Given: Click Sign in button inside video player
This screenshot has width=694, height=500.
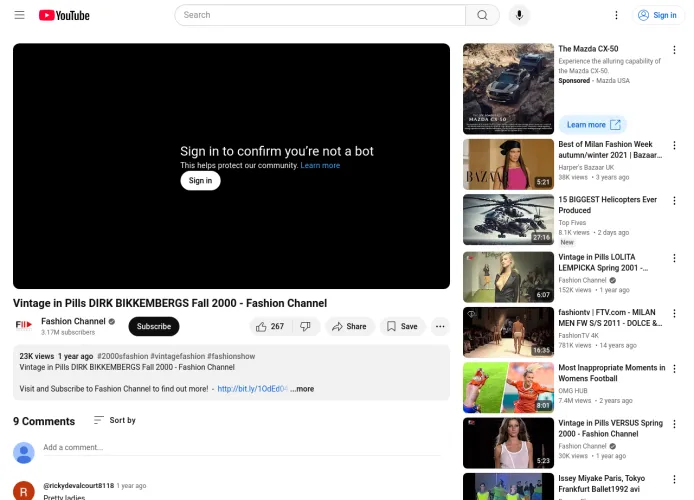Looking at the screenshot, I should click(200, 181).
